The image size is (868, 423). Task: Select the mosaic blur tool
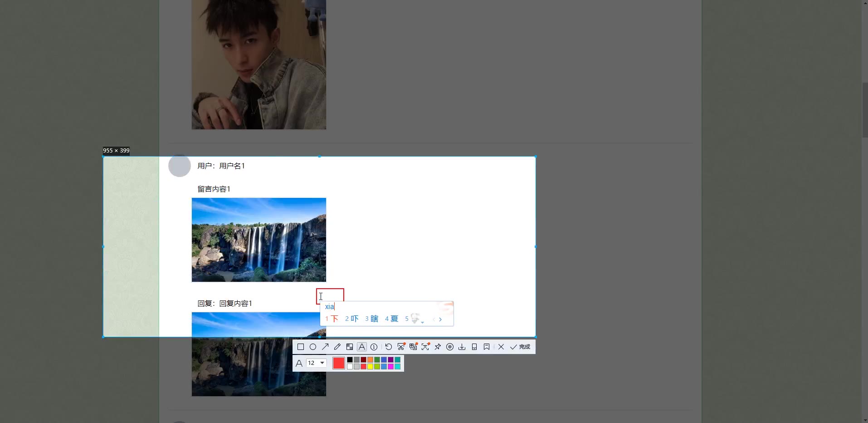pyautogui.click(x=350, y=347)
